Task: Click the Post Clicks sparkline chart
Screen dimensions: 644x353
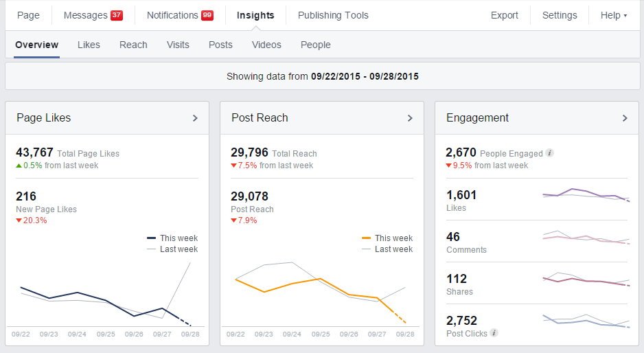Action: (x=586, y=321)
